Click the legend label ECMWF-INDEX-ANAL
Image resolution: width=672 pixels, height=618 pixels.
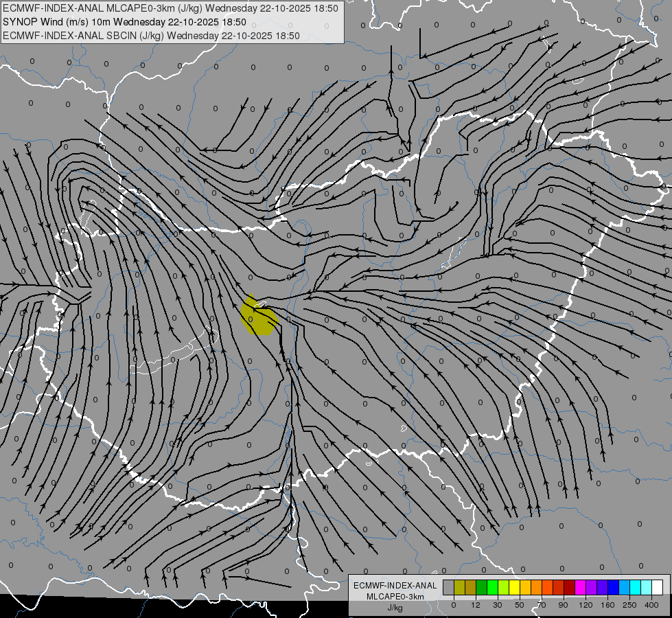[x=395, y=586]
